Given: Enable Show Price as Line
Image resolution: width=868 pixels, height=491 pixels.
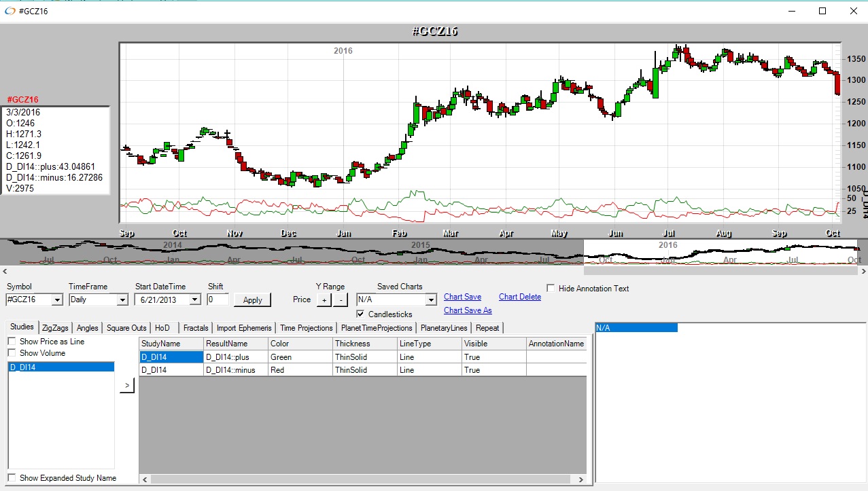Looking at the screenshot, I should click(x=12, y=342).
